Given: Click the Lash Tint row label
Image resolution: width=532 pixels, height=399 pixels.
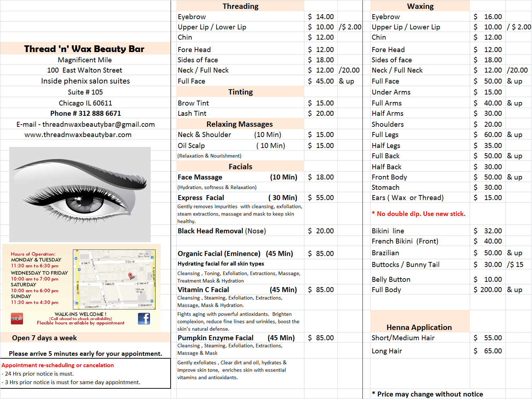Looking at the screenshot, I should pos(192,113).
